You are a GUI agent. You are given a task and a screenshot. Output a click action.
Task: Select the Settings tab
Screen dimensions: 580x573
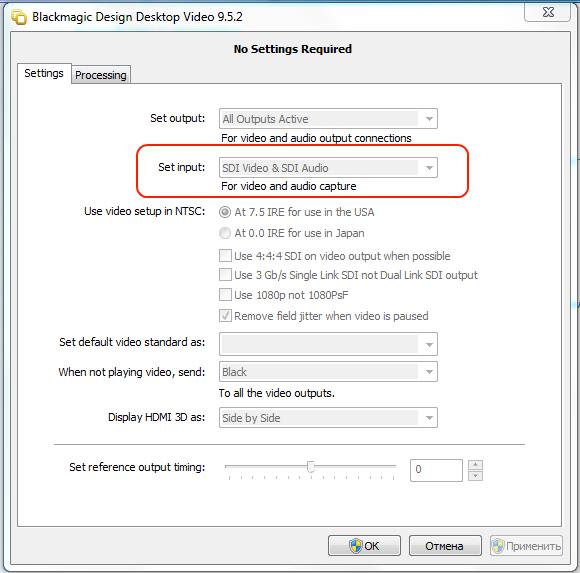[x=44, y=73]
